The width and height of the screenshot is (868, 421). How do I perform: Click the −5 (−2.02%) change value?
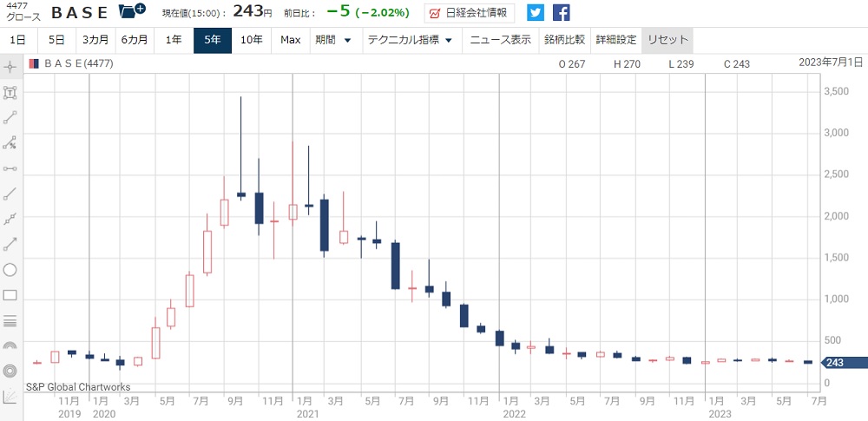pos(367,11)
